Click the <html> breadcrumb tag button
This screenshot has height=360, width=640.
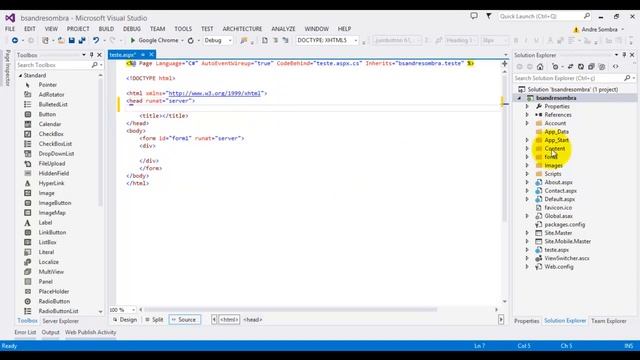coord(229,320)
